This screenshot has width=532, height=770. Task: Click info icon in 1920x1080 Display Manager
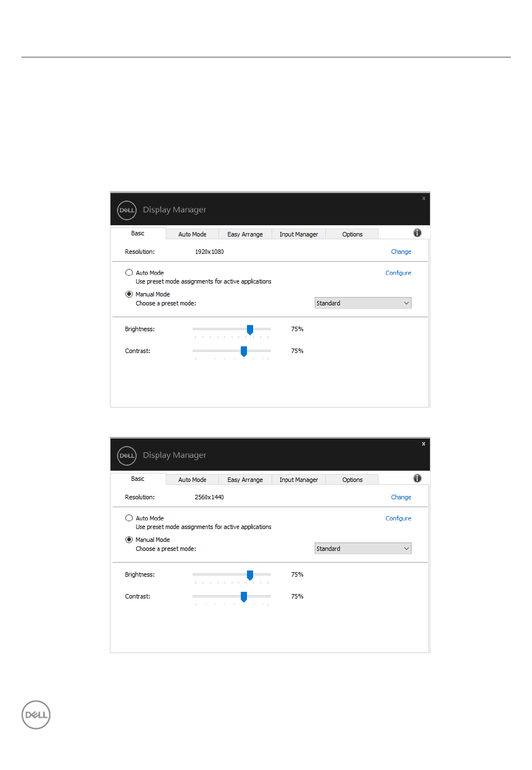(417, 233)
